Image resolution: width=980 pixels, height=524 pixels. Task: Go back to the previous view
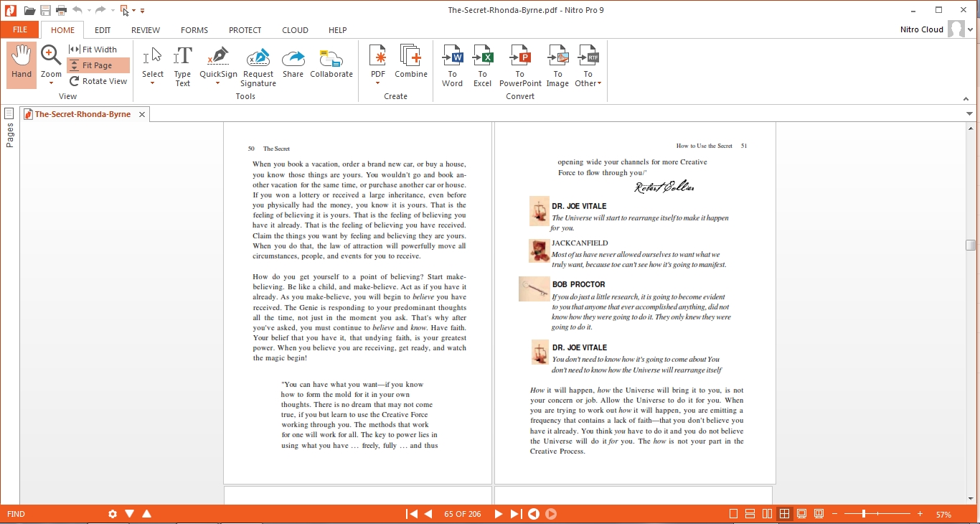click(x=534, y=514)
